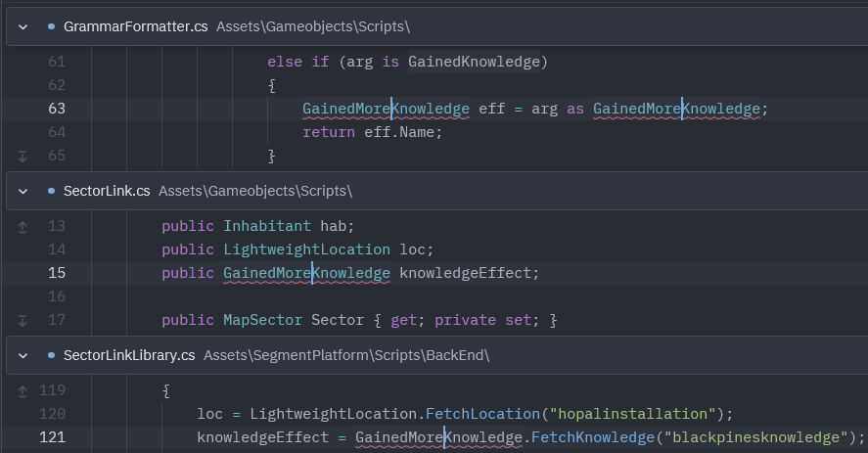The width and height of the screenshot is (868, 453).
Task: Click line number 15 in the gutter
Action: (x=56, y=273)
